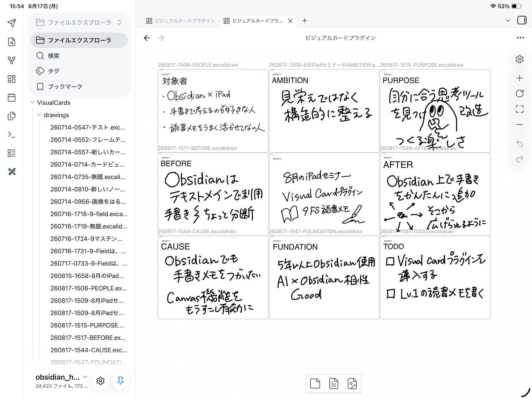Viewport: 532px width, 399px height.
Task: Select the TODO card
Action: tap(435, 277)
